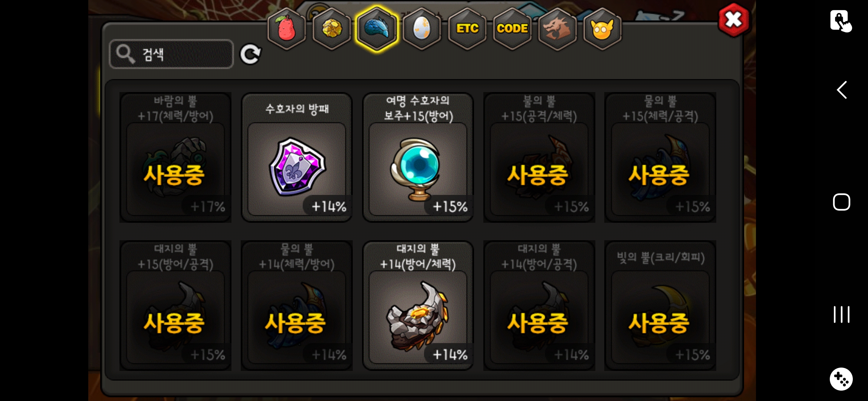Switch to the CODE tab
The height and width of the screenshot is (401, 868).
tap(512, 29)
